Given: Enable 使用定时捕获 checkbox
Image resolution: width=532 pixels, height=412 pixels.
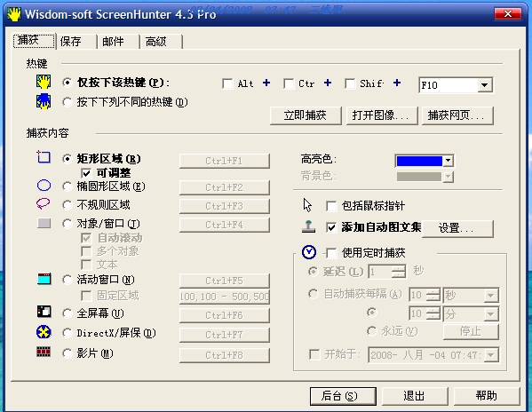Looking at the screenshot, I should (x=331, y=253).
